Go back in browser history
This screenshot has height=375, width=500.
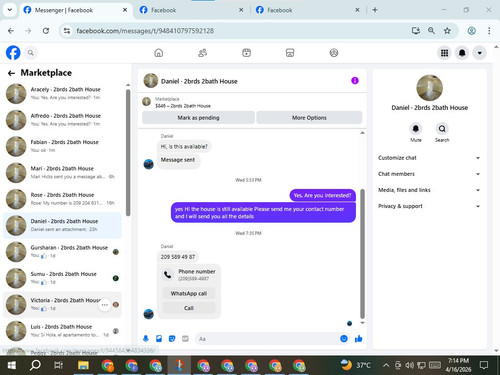(11, 31)
